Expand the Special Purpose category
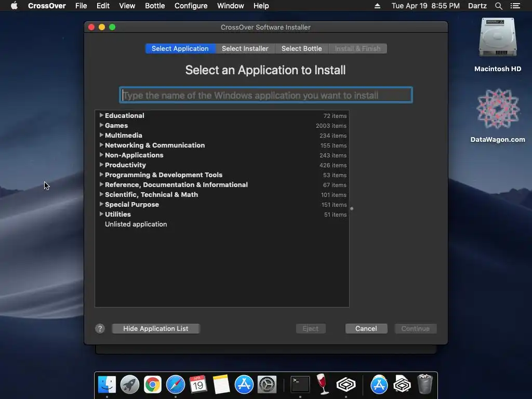Screen dimensions: 532x399 click(101, 204)
